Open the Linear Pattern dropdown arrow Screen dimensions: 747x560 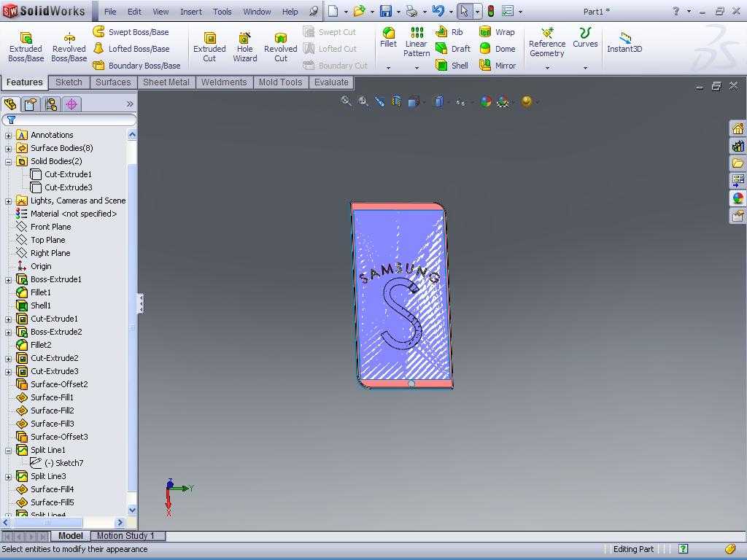(x=417, y=68)
